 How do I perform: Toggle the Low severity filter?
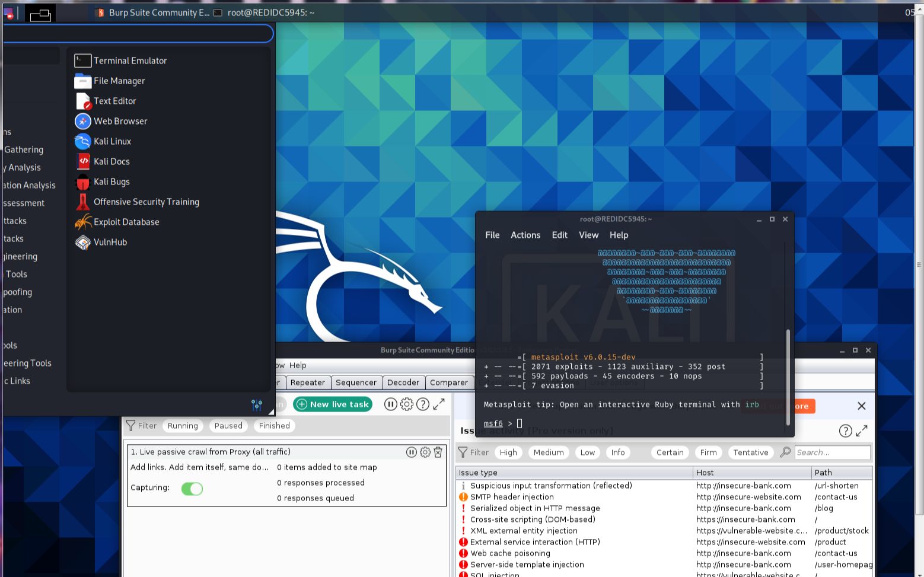pyautogui.click(x=588, y=452)
